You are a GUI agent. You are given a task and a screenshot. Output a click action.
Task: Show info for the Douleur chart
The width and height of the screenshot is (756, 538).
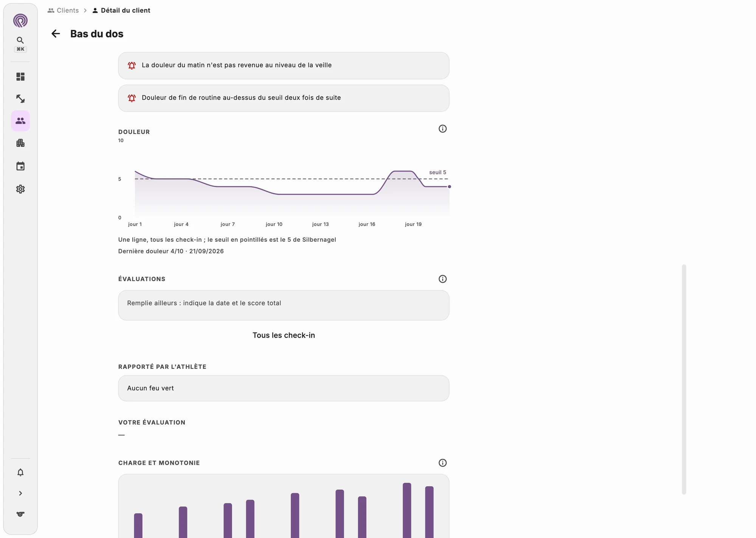pos(443,129)
